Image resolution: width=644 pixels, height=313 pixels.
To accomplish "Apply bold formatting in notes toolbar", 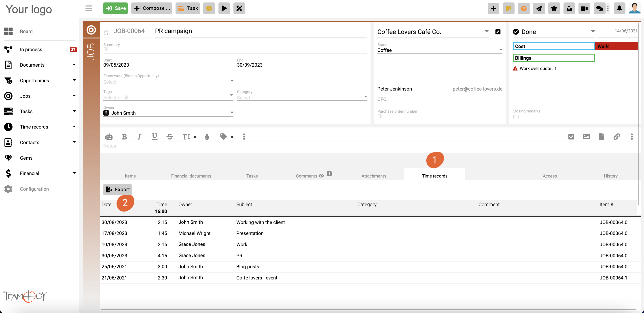I will 124,137.
